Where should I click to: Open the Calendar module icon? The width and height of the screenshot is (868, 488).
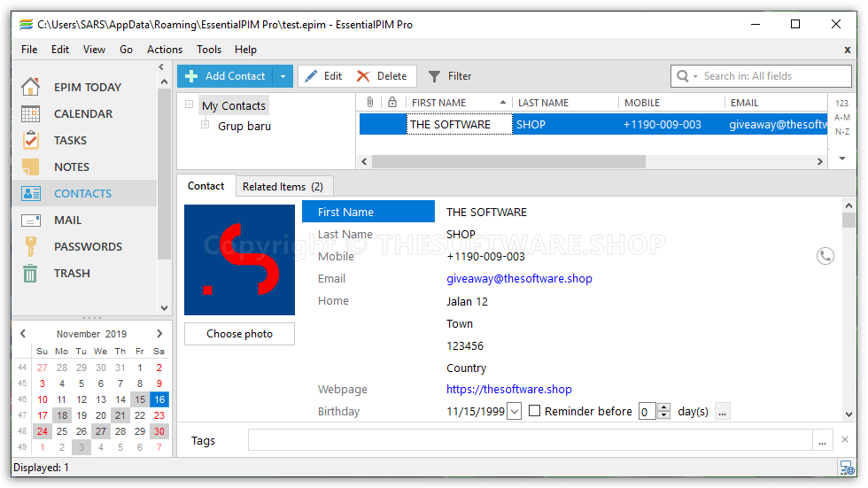pos(31,113)
